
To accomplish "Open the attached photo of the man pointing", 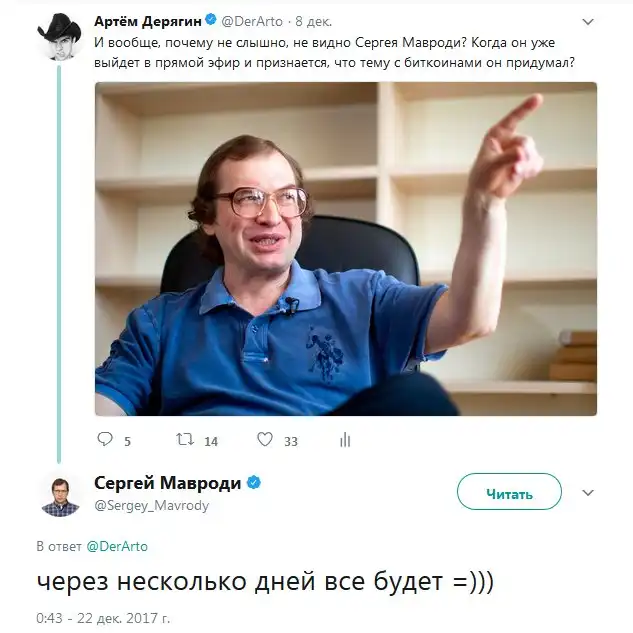I will (x=346, y=249).
